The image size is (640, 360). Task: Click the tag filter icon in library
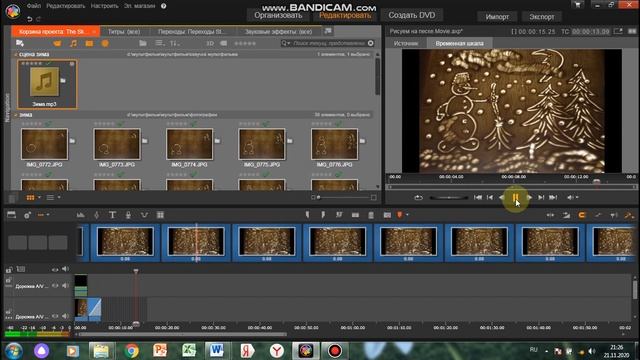click(x=224, y=43)
